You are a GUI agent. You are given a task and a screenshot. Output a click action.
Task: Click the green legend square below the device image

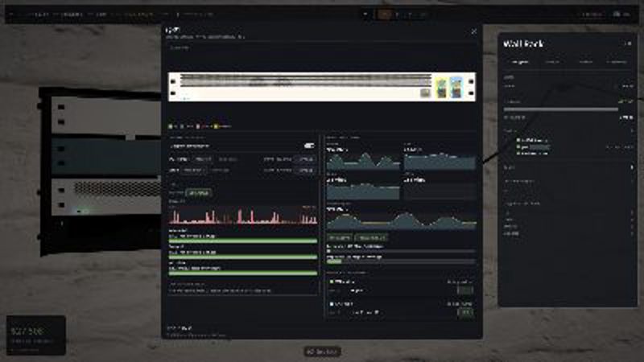(171, 126)
